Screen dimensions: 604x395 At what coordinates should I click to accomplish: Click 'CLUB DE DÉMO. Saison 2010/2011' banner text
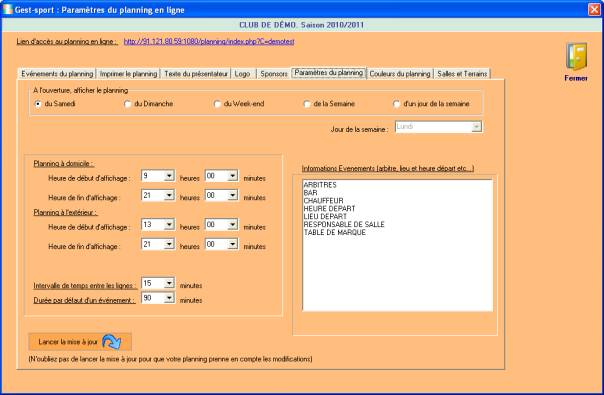tap(302, 25)
